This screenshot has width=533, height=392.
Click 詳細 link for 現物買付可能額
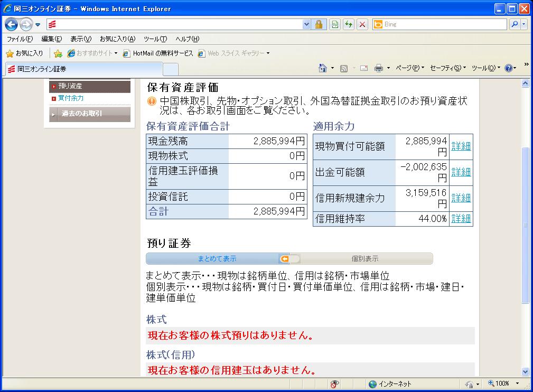tap(461, 146)
